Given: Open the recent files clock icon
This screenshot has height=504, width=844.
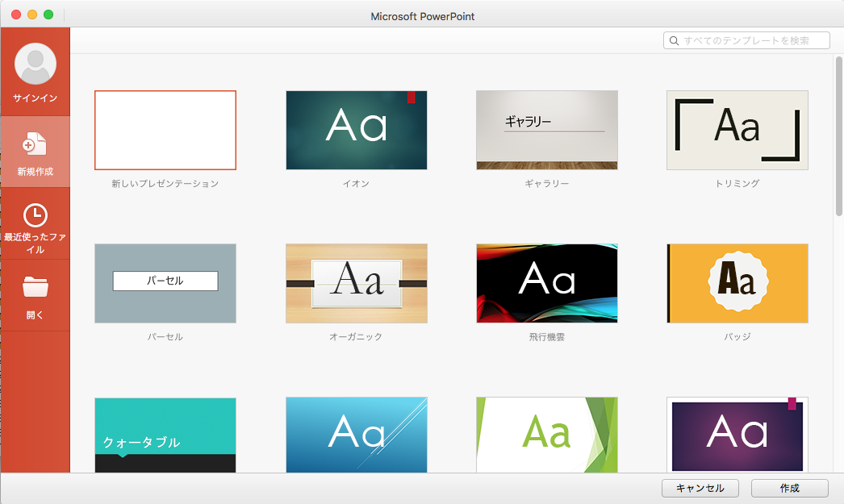Looking at the screenshot, I should click(x=36, y=215).
